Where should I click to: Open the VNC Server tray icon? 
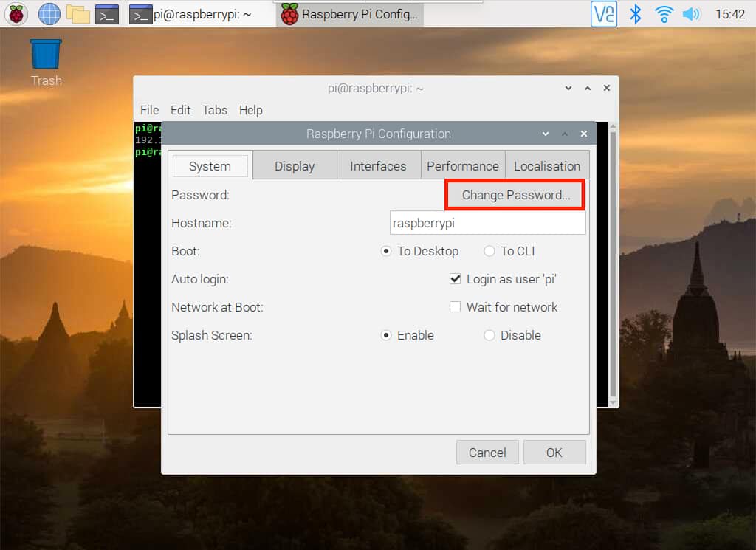[x=604, y=13]
